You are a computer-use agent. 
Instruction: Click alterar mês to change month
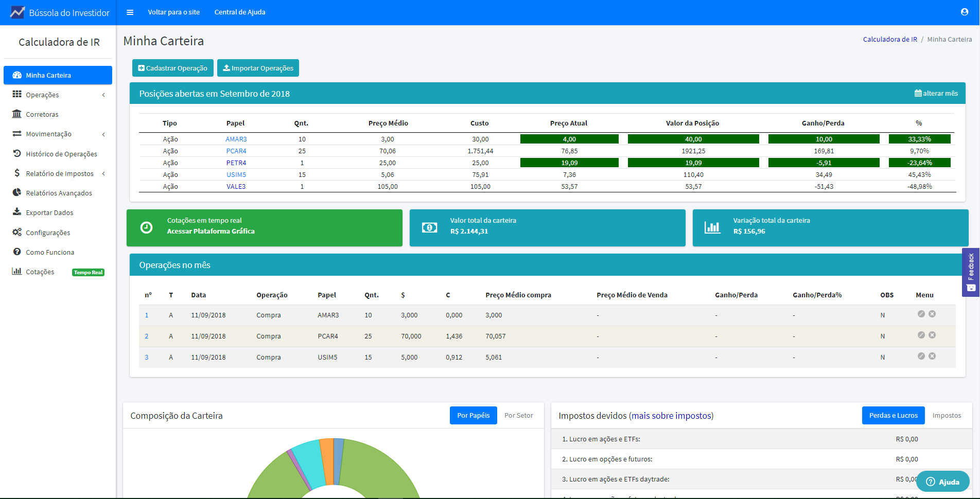[x=936, y=93]
